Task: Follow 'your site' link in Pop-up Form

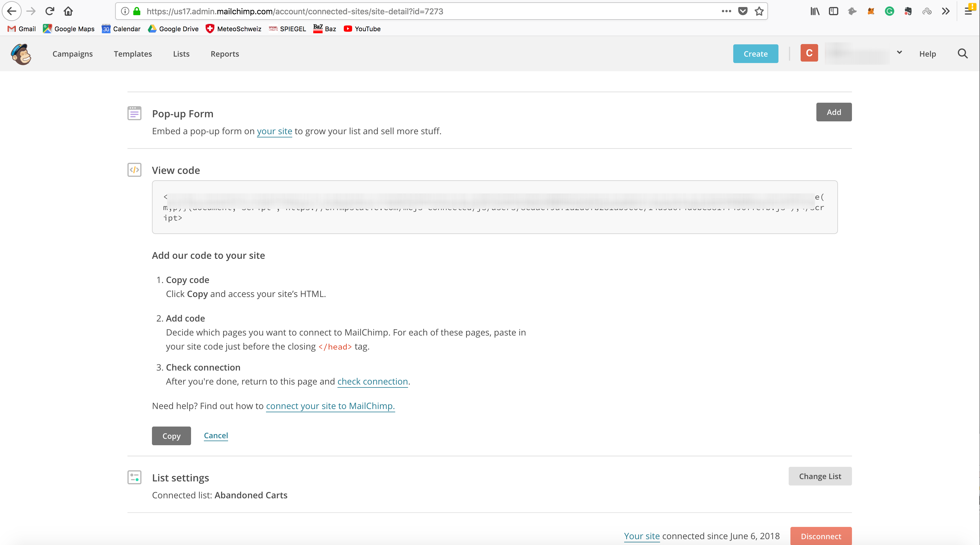Action: [274, 131]
